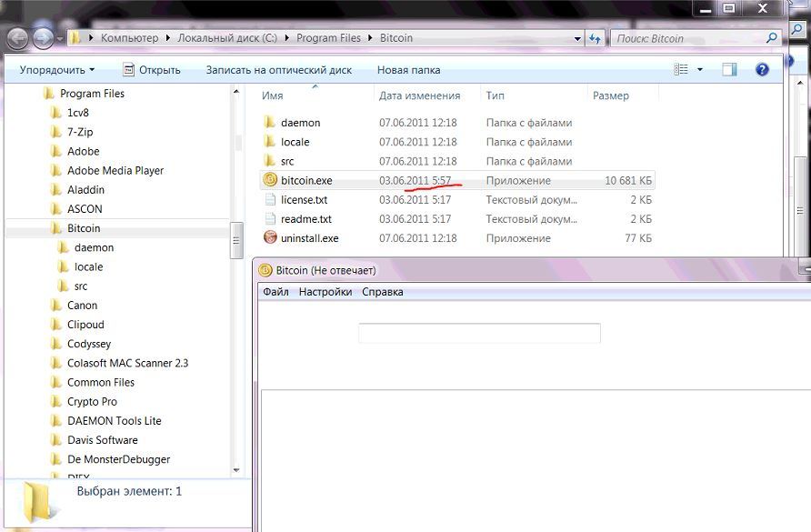
Task: Go back using Explorer's Back arrow
Action: 18,38
